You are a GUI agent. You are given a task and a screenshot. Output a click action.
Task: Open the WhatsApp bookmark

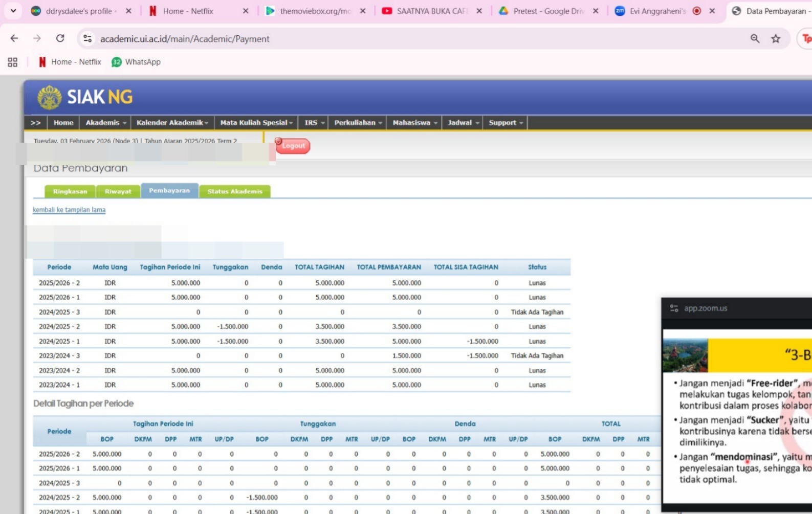tap(136, 62)
